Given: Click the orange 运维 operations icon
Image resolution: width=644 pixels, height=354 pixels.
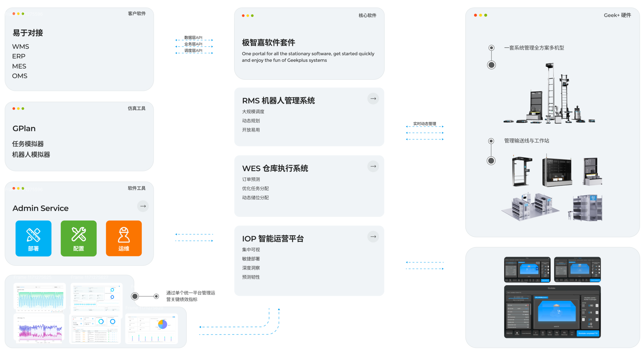Looking at the screenshot, I should click(124, 238).
